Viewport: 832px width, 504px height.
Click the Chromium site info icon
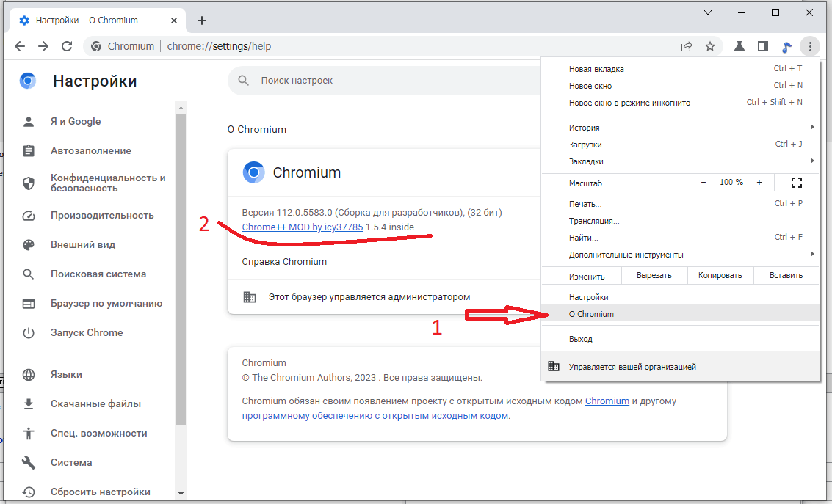point(96,47)
